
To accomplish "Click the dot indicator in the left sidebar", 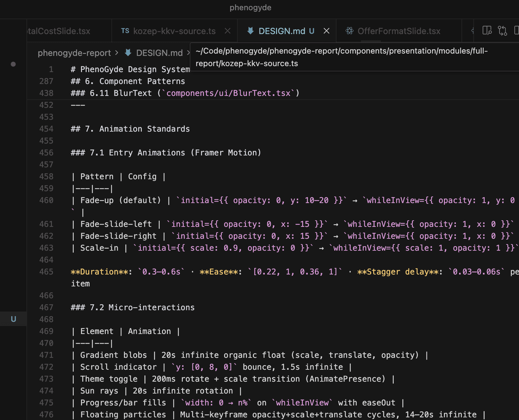I will pyautogui.click(x=13, y=64).
